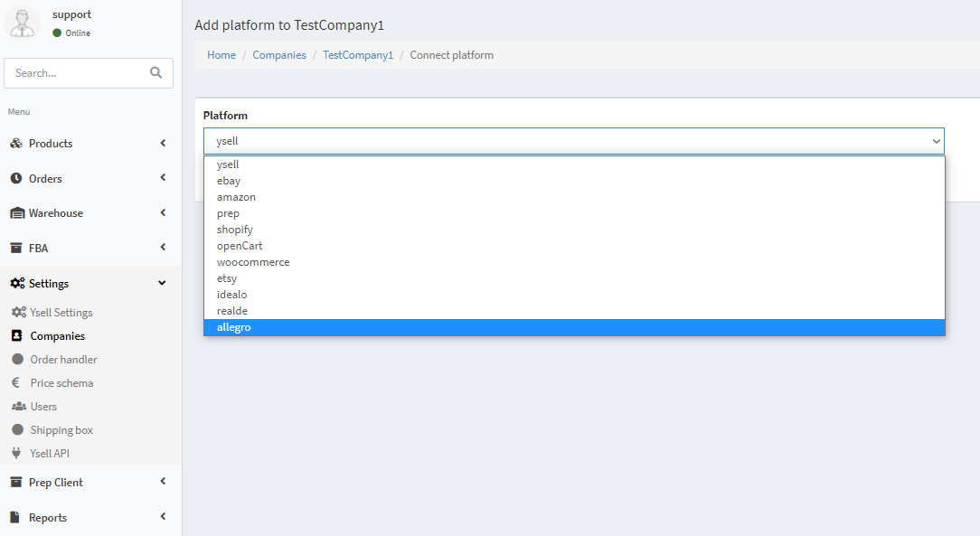Screen dimensions: 980x536
Task: Pick woocommerce platform option
Action: click(x=574, y=262)
